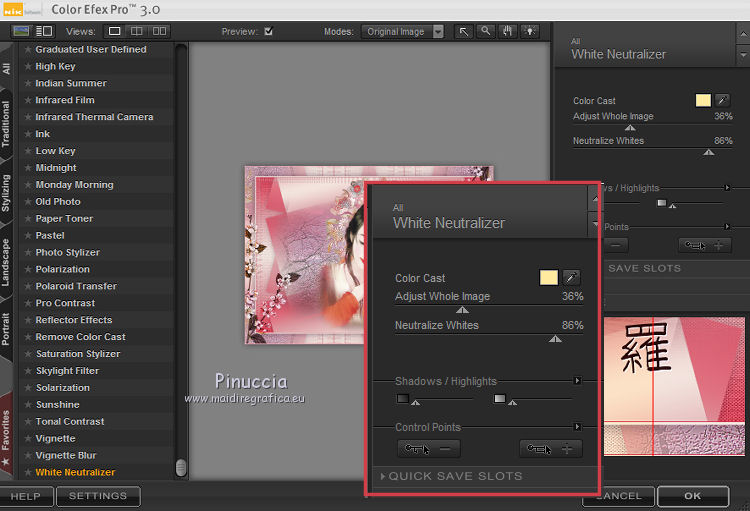Click remove control point button in enlarged inset
Viewport: 750px width, 511px height.
(429, 449)
